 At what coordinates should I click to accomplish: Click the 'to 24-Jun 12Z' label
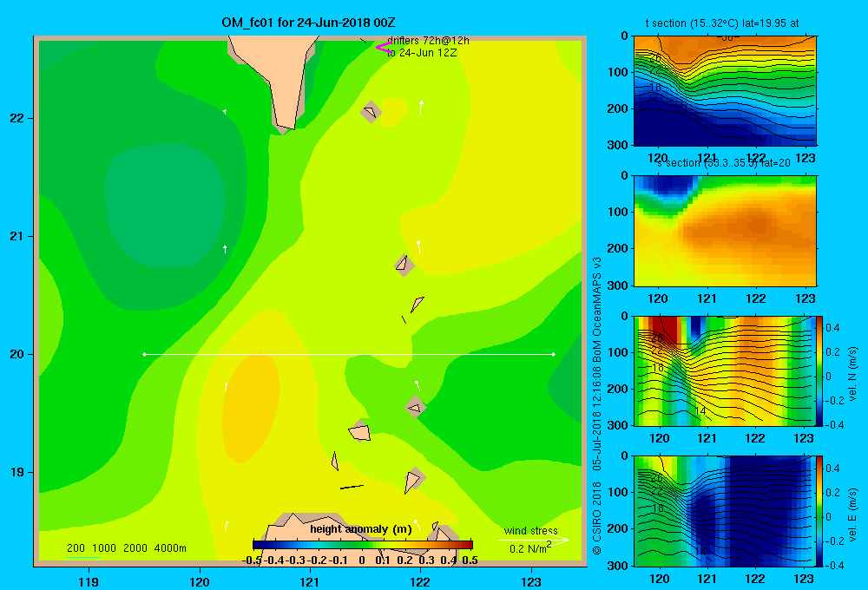[422, 53]
